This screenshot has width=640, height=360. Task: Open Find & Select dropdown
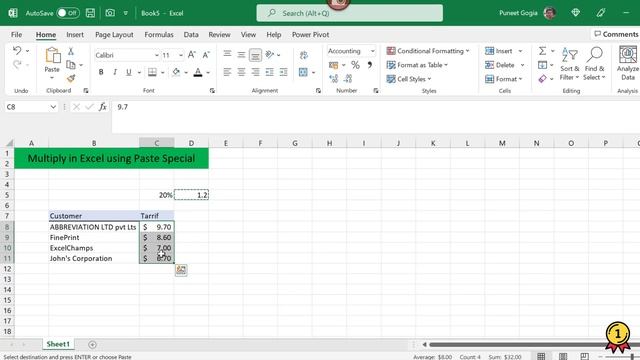594,64
